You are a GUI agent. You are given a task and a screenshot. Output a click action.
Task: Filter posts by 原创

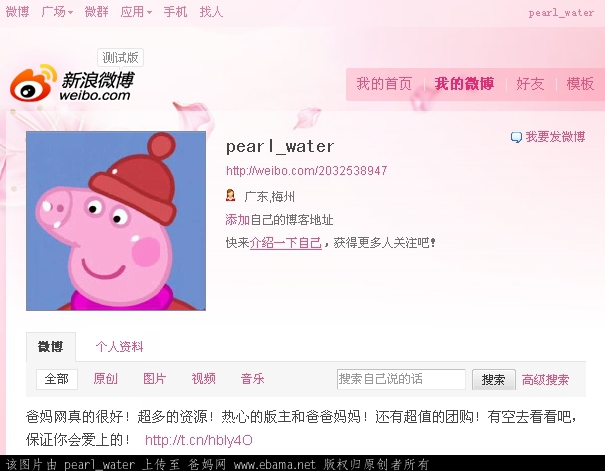[x=105, y=379]
